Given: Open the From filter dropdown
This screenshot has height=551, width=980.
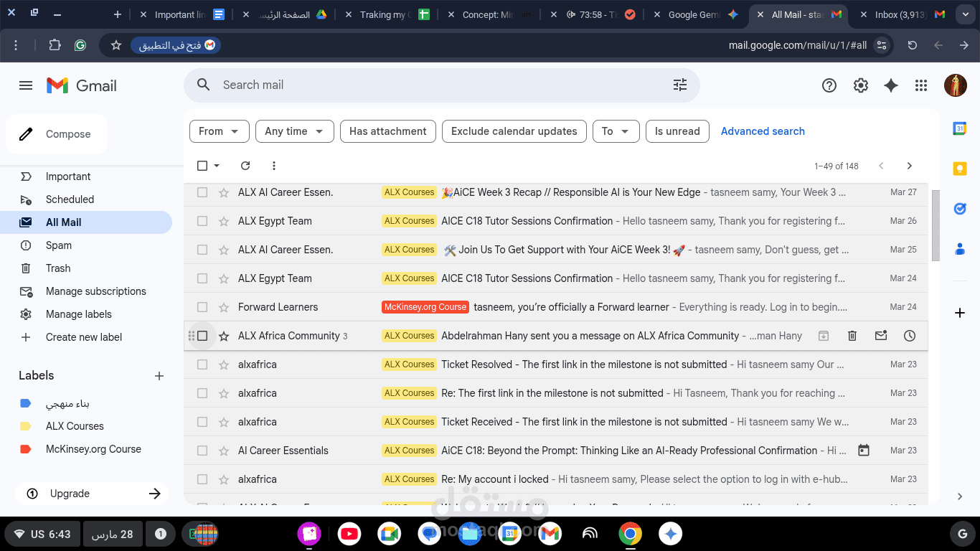Looking at the screenshot, I should 220,131.
